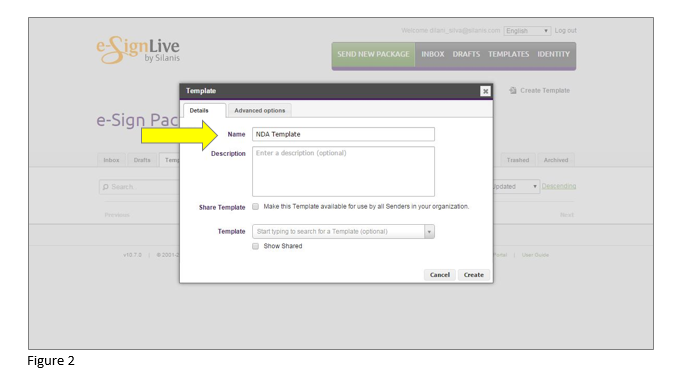Go to the TEMPLATES menu item
The width and height of the screenshot is (676, 372).
(508, 54)
